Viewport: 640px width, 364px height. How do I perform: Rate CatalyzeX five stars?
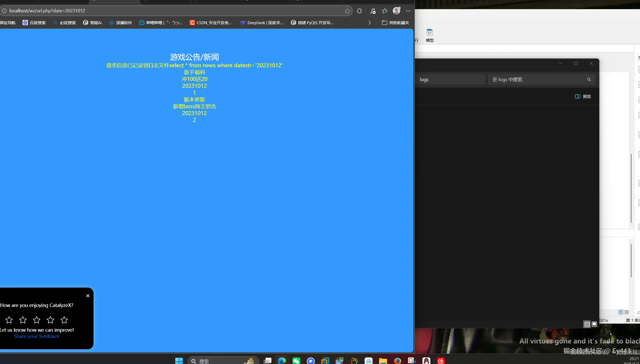[64, 320]
